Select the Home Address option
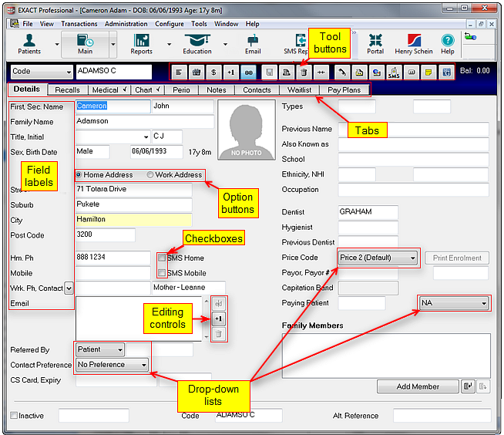Screen dimensions: 504x435 [x=105, y=175]
